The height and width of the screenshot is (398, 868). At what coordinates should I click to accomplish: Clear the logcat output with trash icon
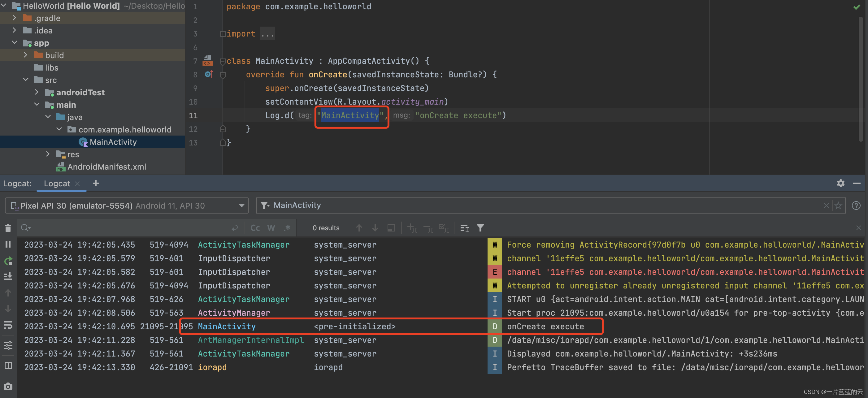click(8, 228)
